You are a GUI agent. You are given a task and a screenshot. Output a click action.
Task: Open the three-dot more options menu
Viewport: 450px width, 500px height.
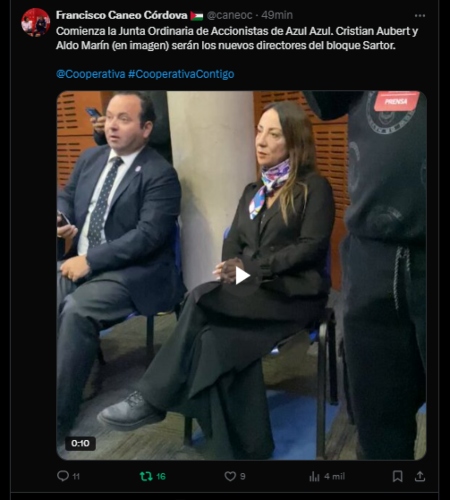420,15
